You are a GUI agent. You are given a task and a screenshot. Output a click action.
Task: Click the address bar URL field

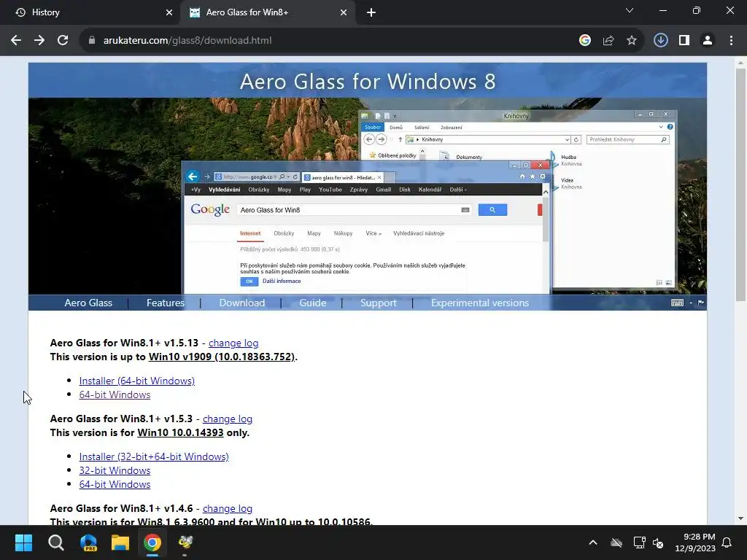click(x=329, y=41)
